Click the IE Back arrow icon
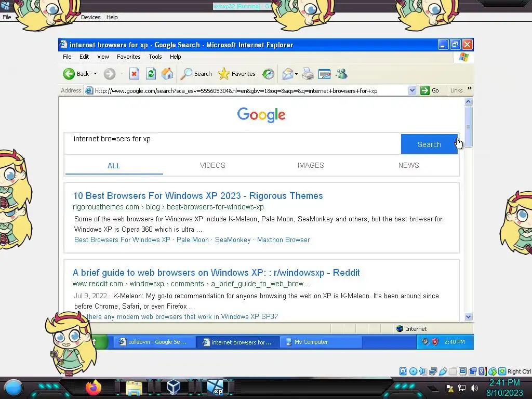The image size is (532, 399). 69,74
